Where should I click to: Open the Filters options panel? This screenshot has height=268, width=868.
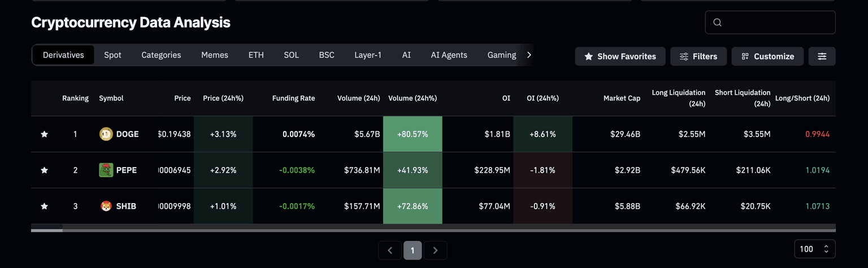[698, 56]
